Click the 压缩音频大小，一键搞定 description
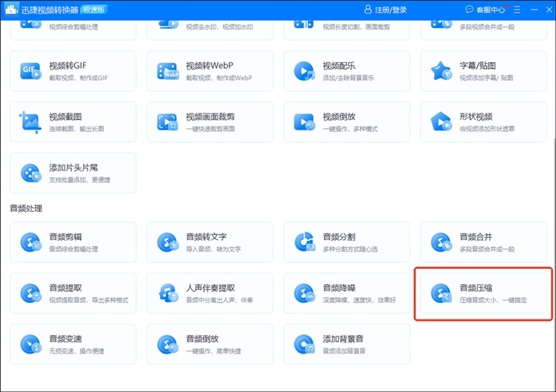The width and height of the screenshot is (556, 392). pos(493,300)
